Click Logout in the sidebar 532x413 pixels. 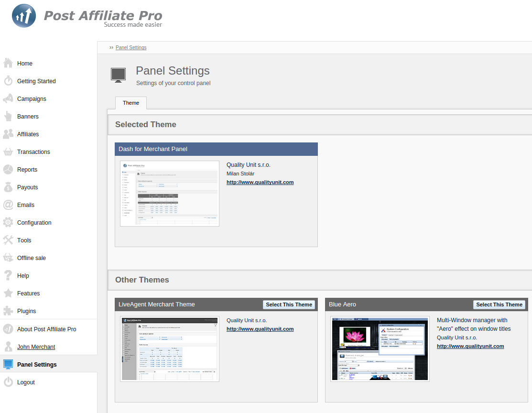[26, 382]
